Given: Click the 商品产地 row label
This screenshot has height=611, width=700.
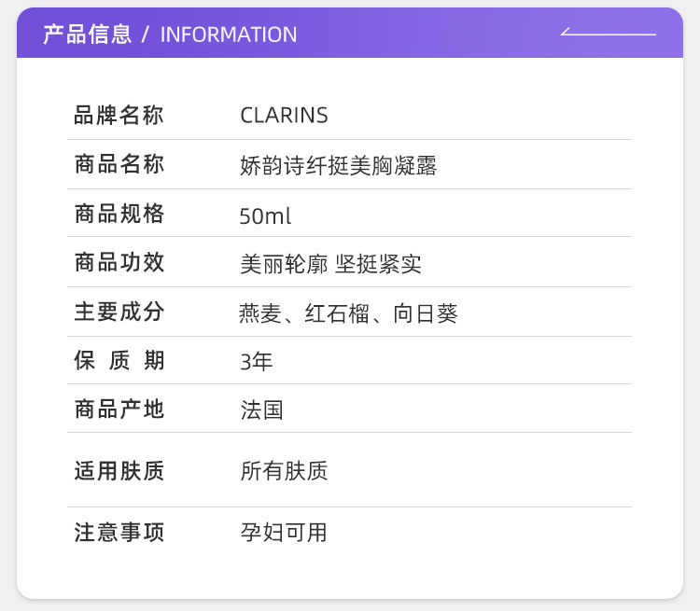Looking at the screenshot, I should pos(119,410).
